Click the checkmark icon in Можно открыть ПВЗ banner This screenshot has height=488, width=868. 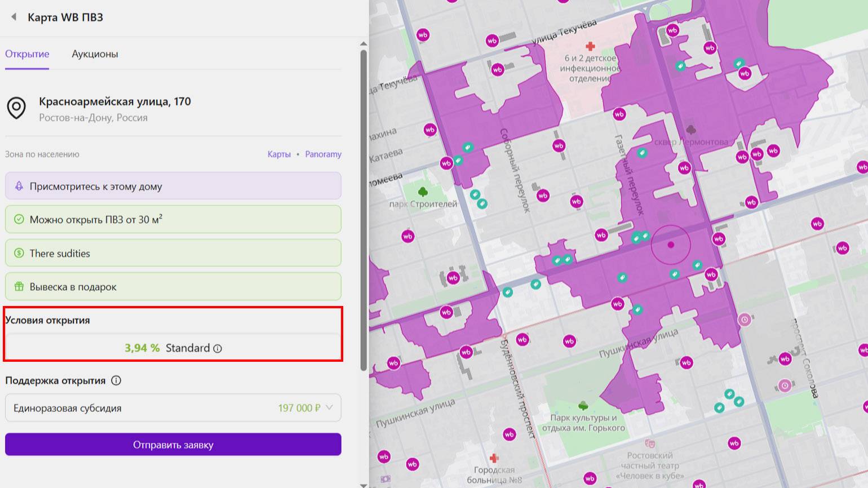pyautogui.click(x=19, y=219)
